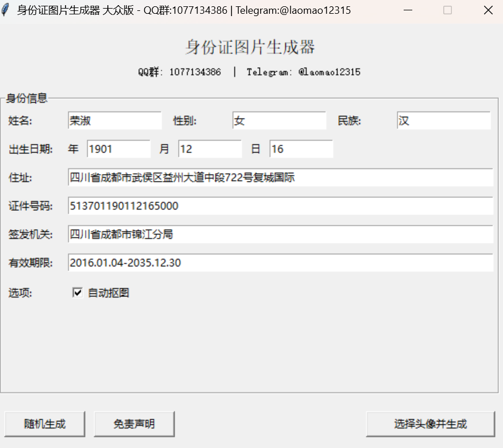Click the 签发机关 issuing authority field
Image resolution: width=503 pixels, height=448 pixels.
(x=280, y=234)
